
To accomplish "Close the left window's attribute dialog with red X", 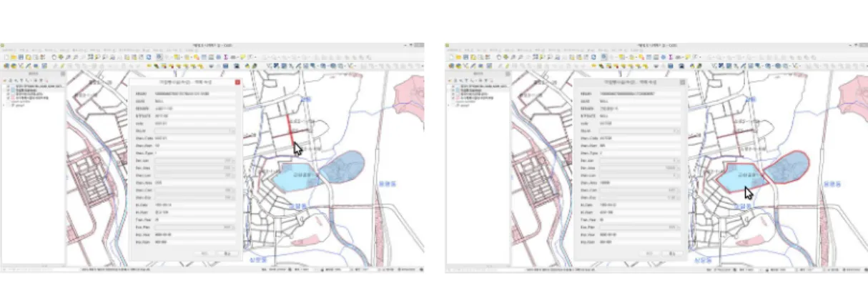I will pyautogui.click(x=237, y=82).
